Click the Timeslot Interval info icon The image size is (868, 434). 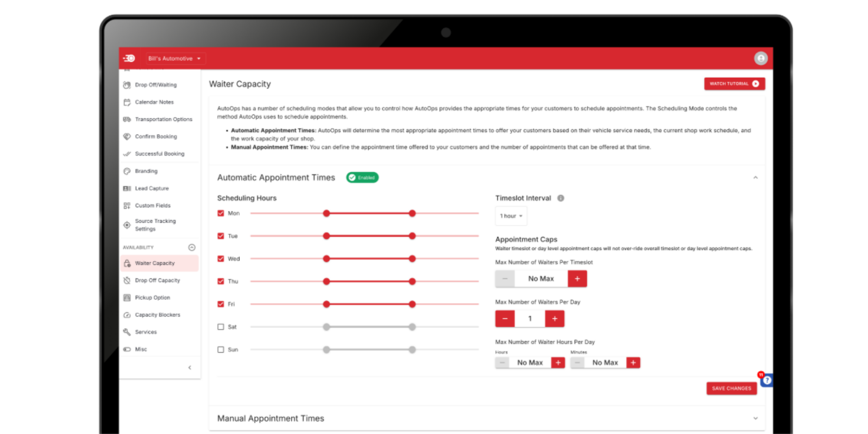[561, 198]
